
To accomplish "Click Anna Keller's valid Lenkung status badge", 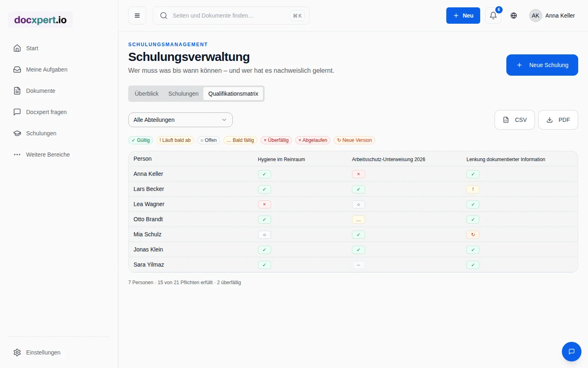I will [x=473, y=174].
